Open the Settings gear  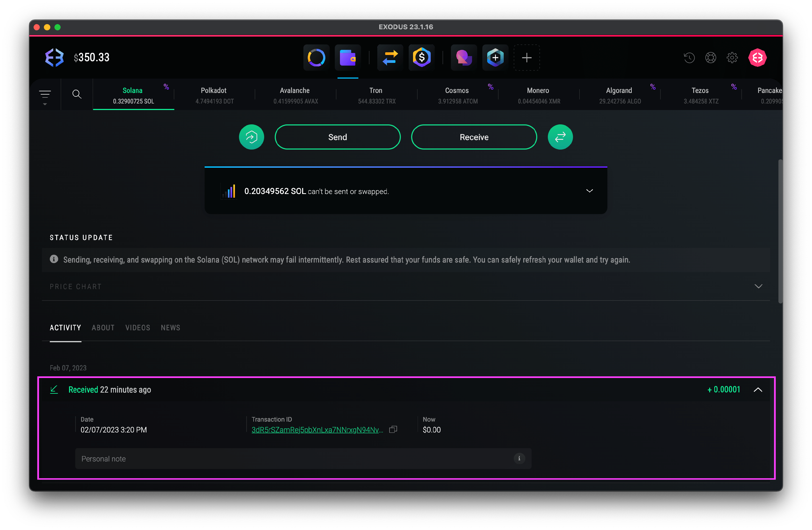point(732,57)
